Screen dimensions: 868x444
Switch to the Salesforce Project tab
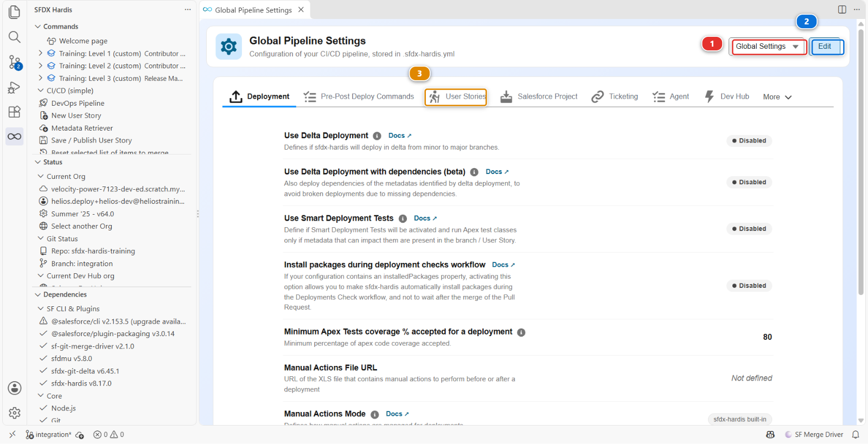(x=539, y=96)
